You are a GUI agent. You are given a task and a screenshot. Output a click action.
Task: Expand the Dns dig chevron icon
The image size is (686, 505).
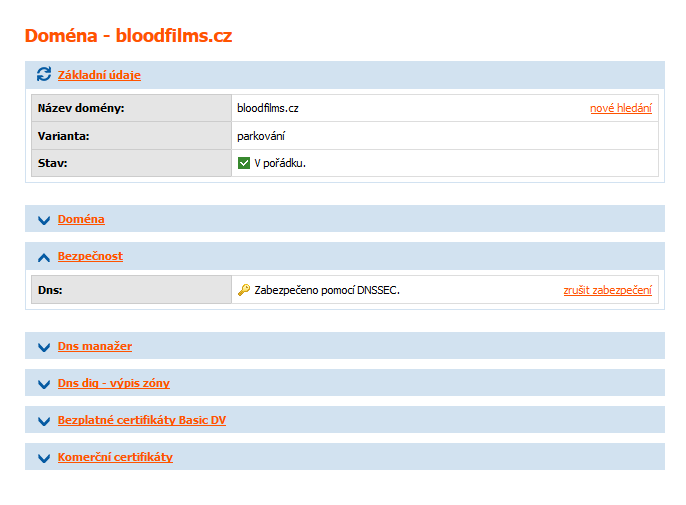tap(43, 384)
